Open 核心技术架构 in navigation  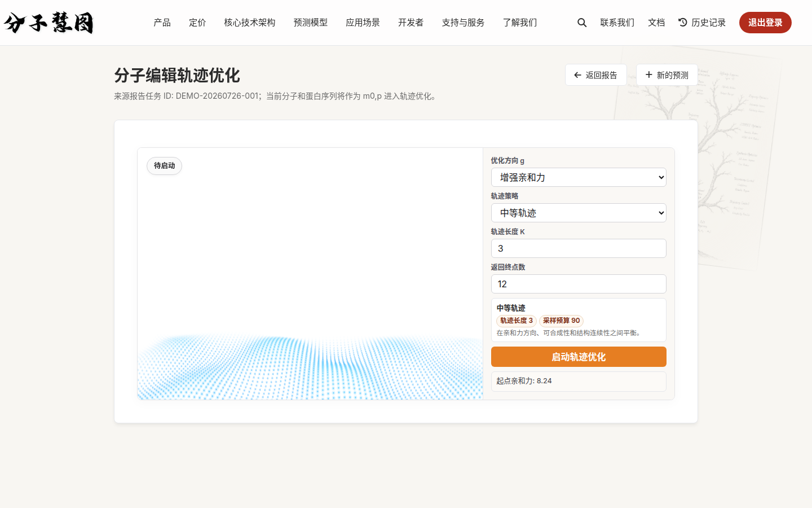coord(250,23)
